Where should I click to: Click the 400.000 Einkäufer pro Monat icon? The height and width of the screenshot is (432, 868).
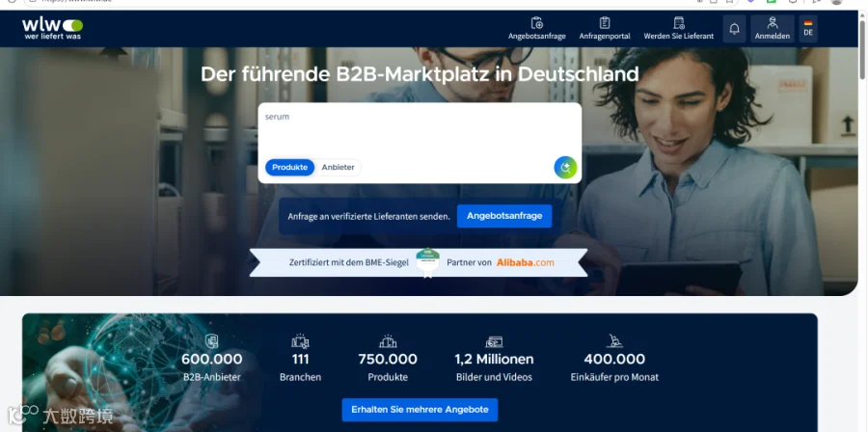point(614,340)
